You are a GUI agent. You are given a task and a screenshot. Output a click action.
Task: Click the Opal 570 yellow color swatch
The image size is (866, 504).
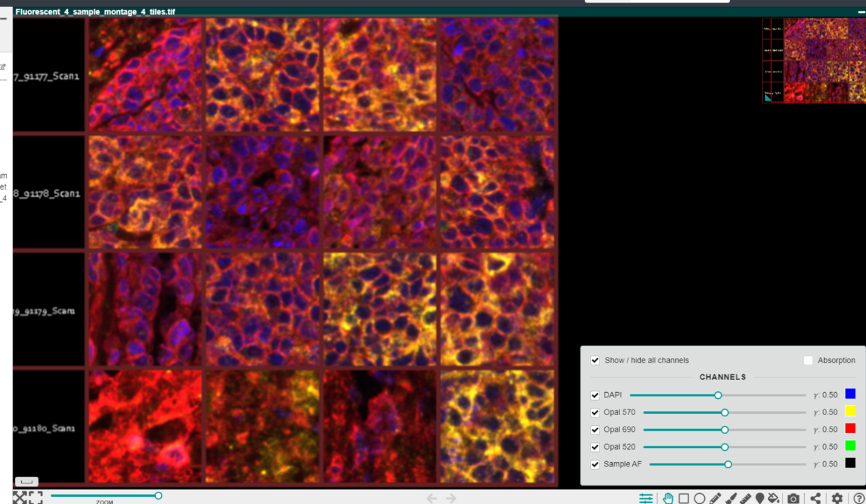pyautogui.click(x=850, y=411)
